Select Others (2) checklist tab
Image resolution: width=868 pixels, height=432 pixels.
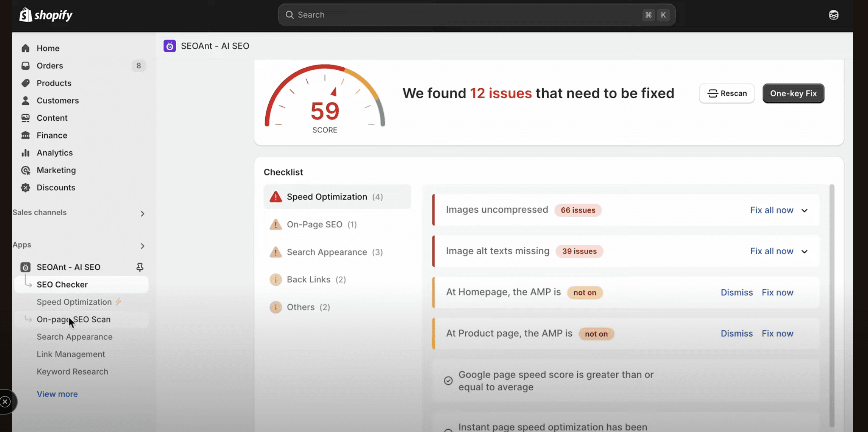337,307
